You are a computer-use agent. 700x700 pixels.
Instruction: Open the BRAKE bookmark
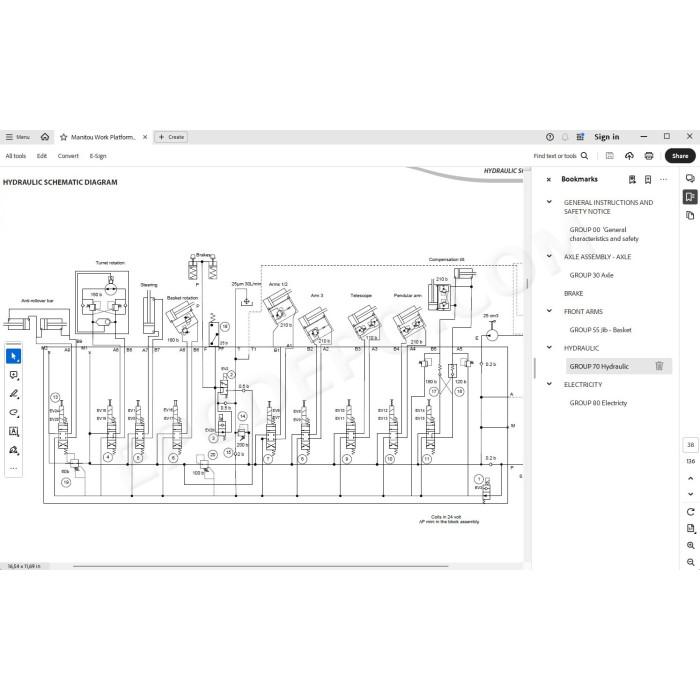point(573,293)
